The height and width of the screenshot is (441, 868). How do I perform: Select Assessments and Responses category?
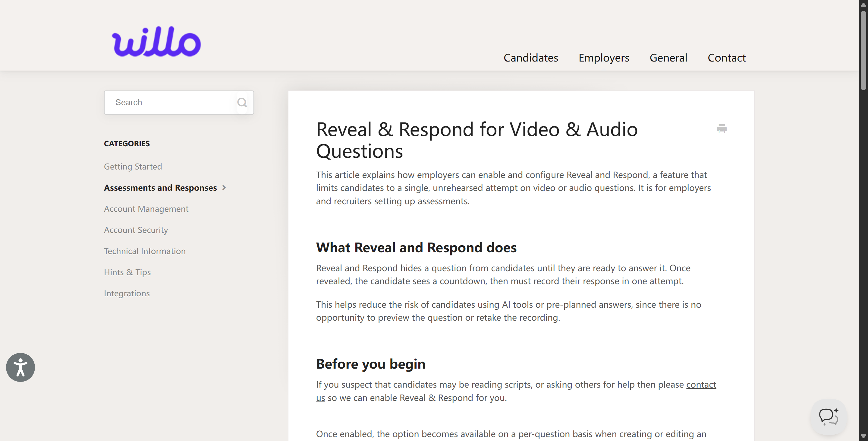(160, 188)
